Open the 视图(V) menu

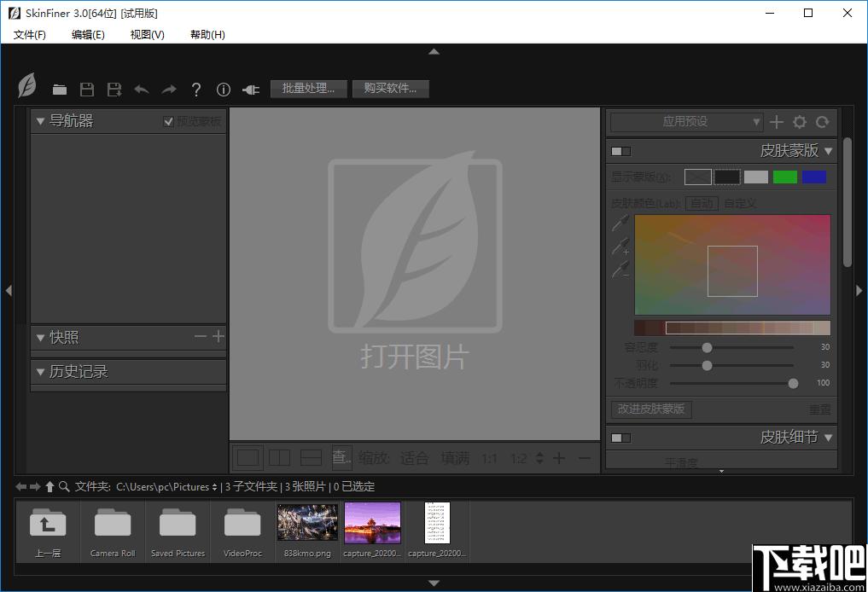[x=148, y=34]
